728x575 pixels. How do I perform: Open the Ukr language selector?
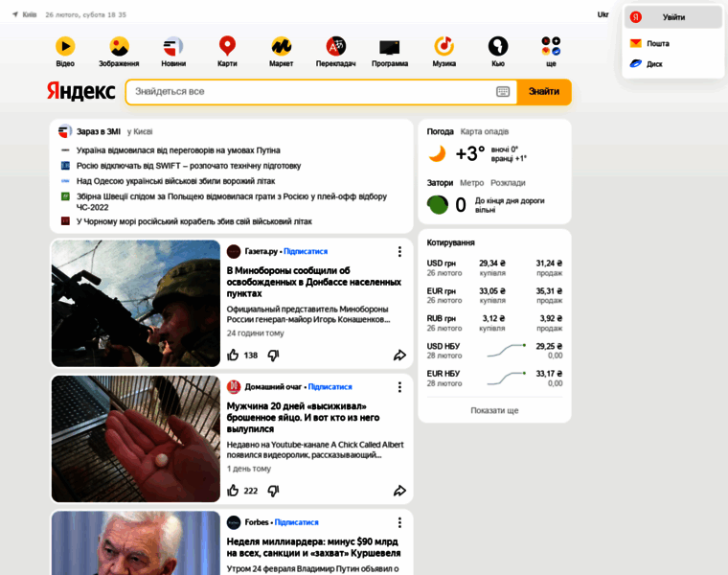[603, 14]
